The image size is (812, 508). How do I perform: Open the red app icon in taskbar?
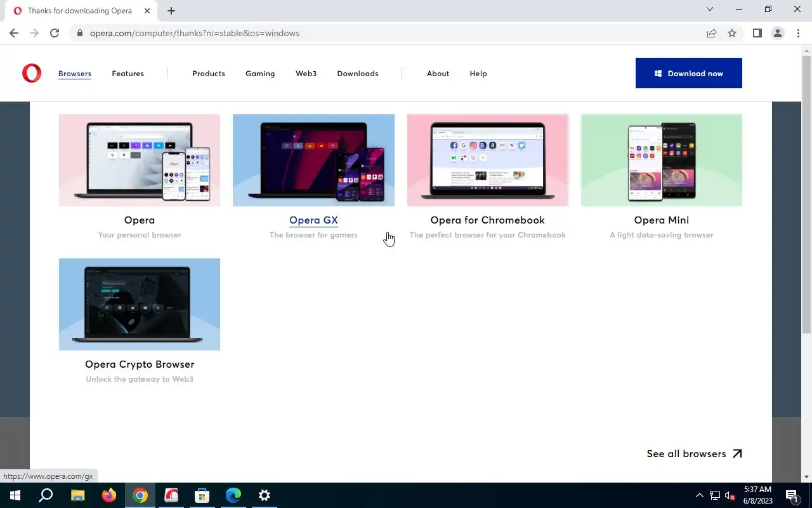pyautogui.click(x=171, y=495)
